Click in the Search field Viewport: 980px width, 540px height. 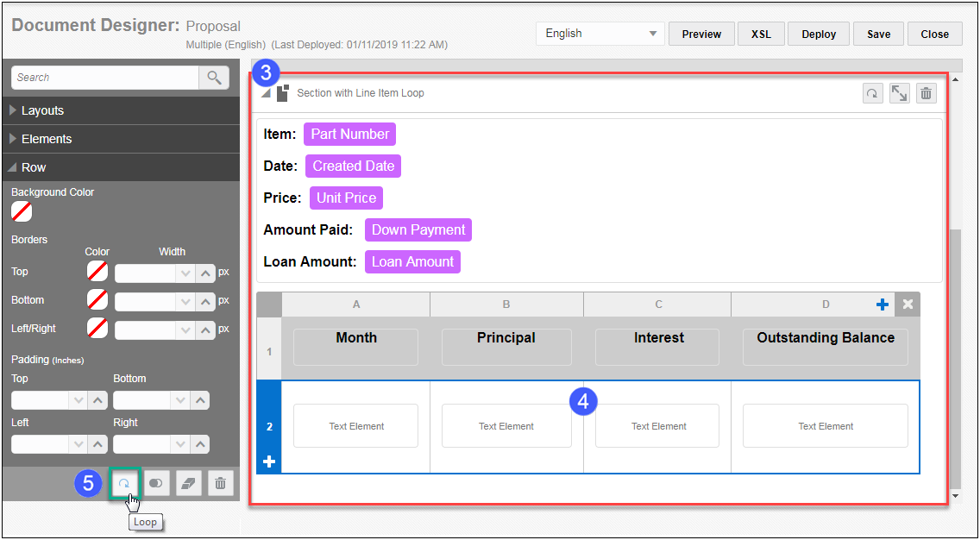coord(105,78)
